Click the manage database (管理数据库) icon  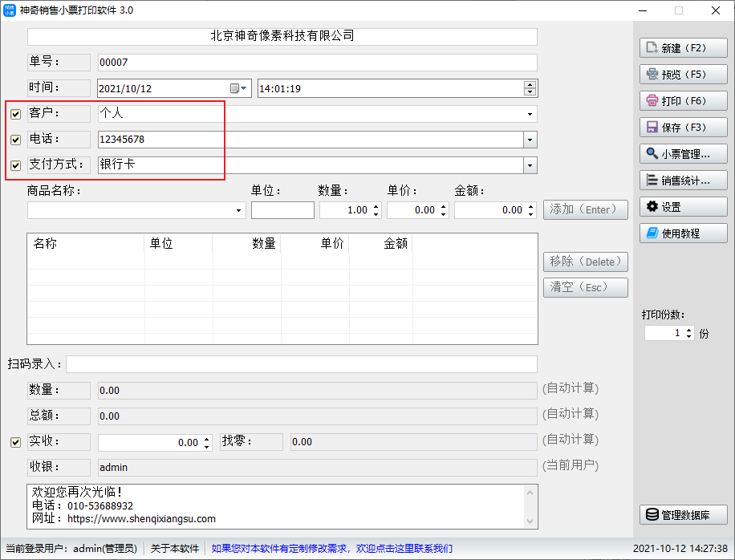coord(652,515)
